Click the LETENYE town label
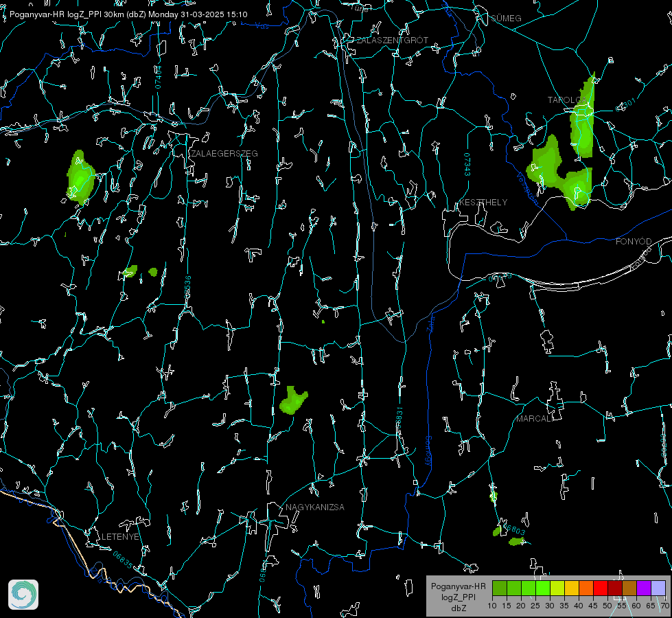 point(120,537)
